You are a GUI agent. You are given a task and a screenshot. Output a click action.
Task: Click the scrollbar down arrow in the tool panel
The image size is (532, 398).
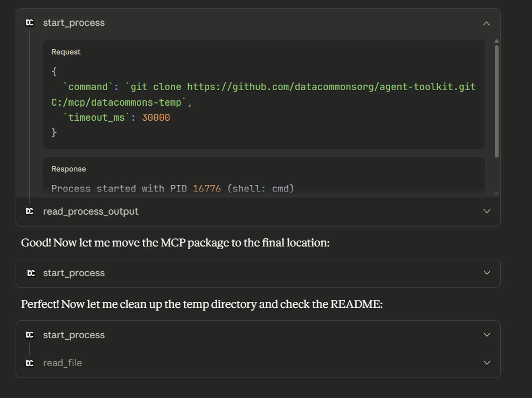click(x=496, y=193)
